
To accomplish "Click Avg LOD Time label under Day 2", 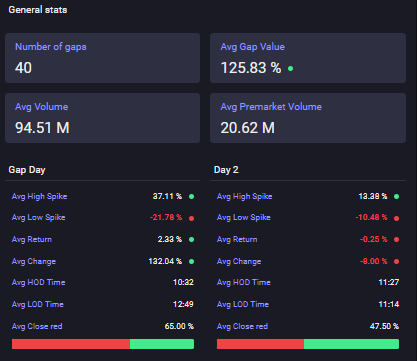I will [x=243, y=305].
